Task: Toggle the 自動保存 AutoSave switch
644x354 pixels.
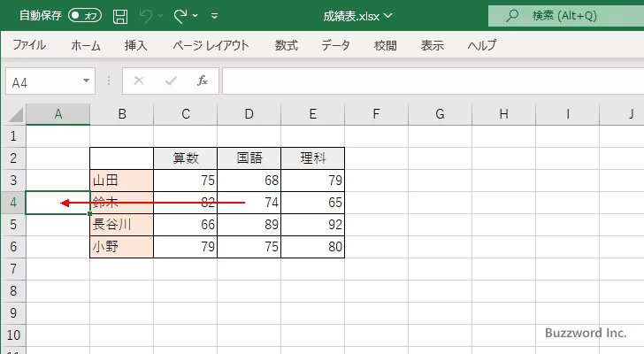Action: pos(85,16)
